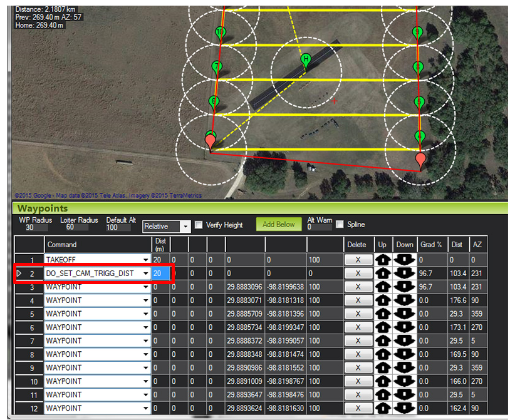Toggle the Verify Height checkbox
The width and height of the screenshot is (515, 420).
coord(199,225)
